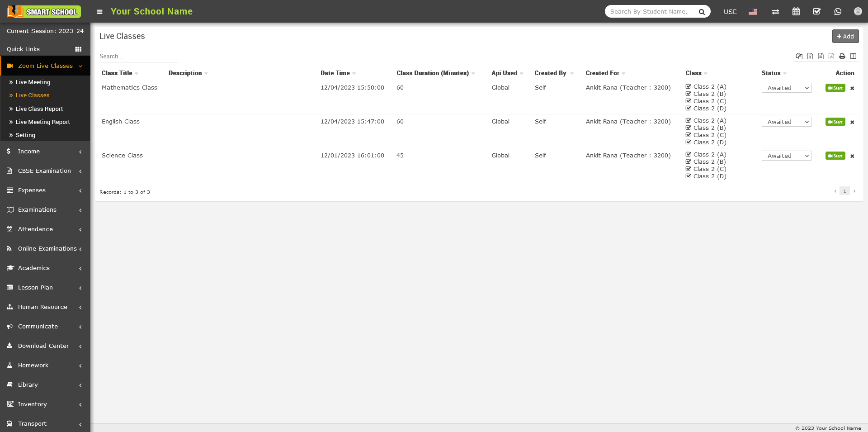Toggle Class 2 (B) checkbox for English Class
Image resolution: width=868 pixels, height=432 pixels.
pos(689,128)
